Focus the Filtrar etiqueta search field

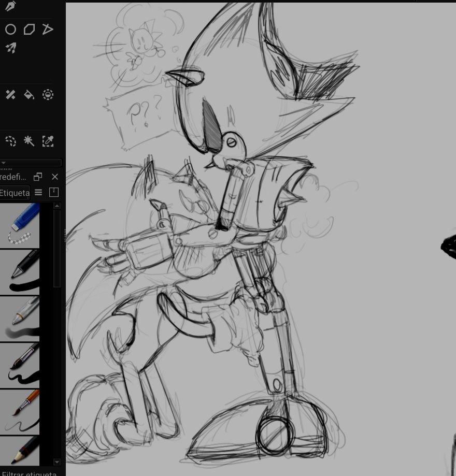point(31,473)
